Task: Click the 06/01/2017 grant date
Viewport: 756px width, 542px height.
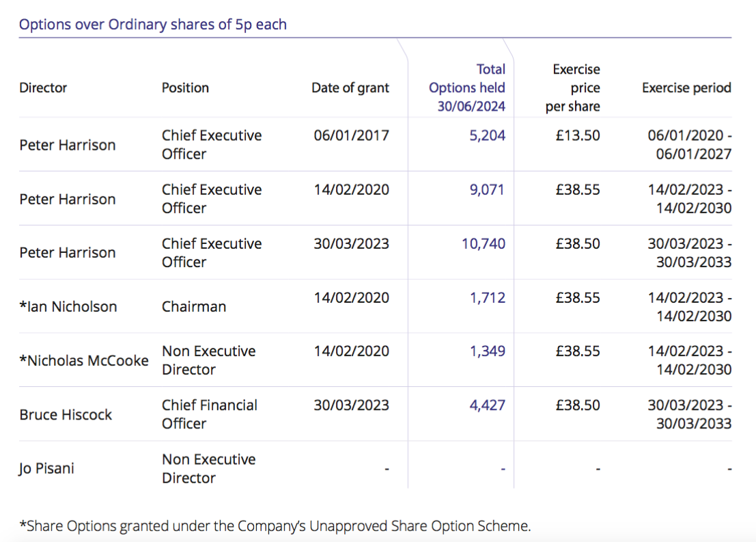Action: point(351,135)
